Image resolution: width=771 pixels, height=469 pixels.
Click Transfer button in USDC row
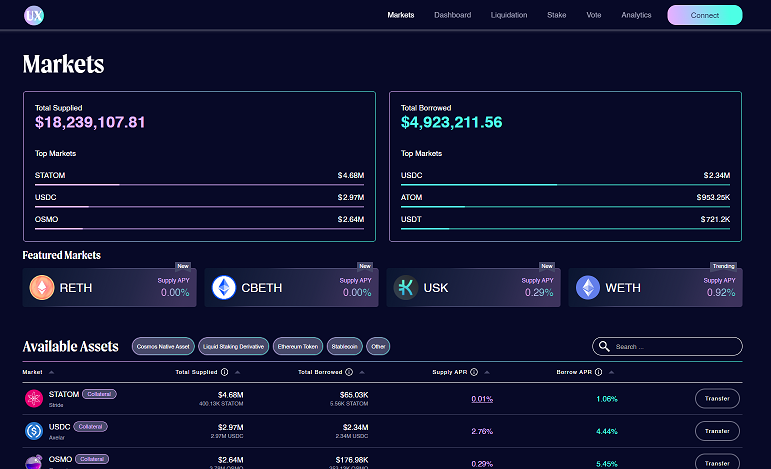(x=717, y=431)
